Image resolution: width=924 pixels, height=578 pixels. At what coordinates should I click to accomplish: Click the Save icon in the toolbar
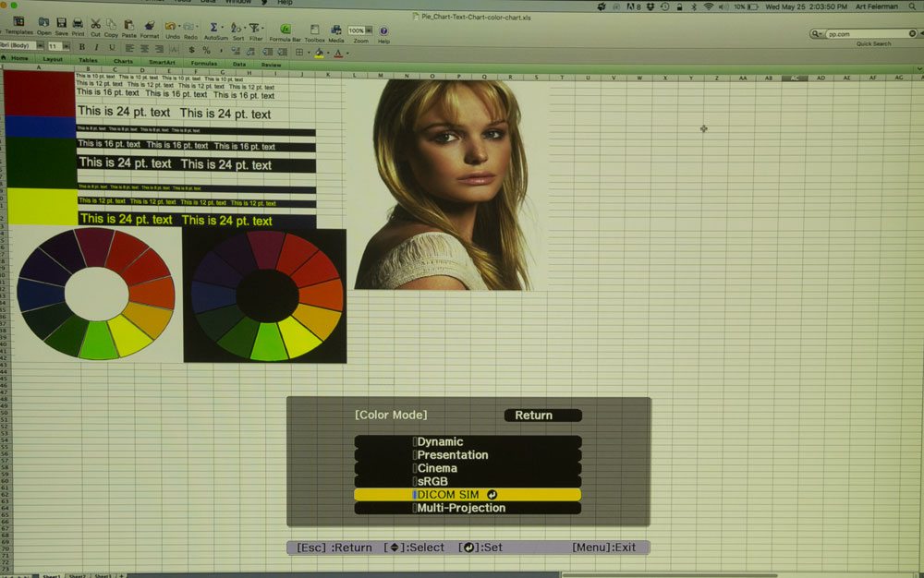click(61, 24)
